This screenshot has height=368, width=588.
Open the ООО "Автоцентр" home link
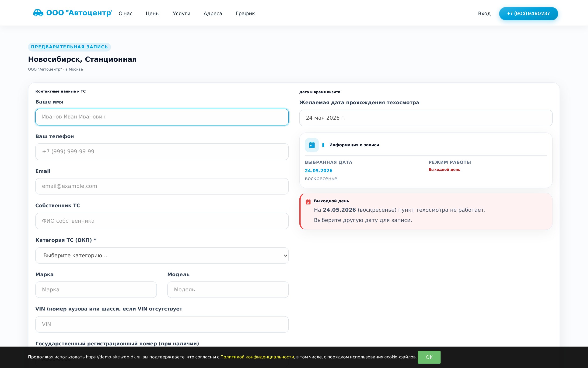tap(73, 13)
